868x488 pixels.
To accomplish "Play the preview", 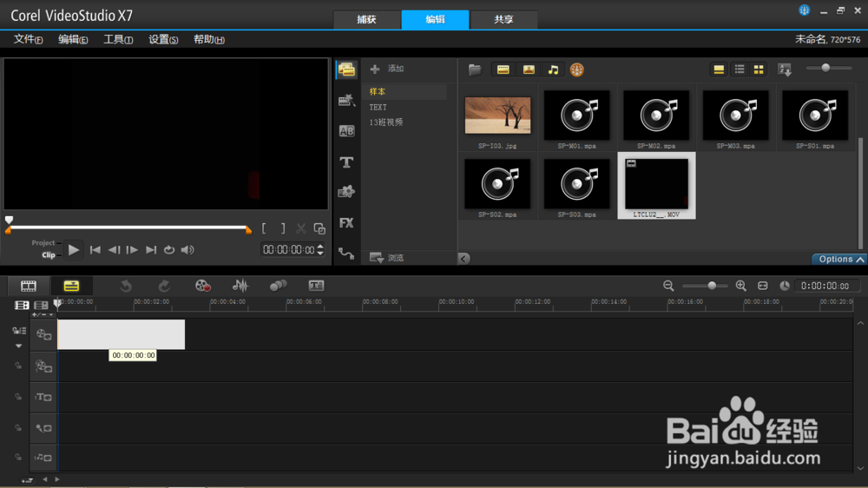I will click(73, 250).
